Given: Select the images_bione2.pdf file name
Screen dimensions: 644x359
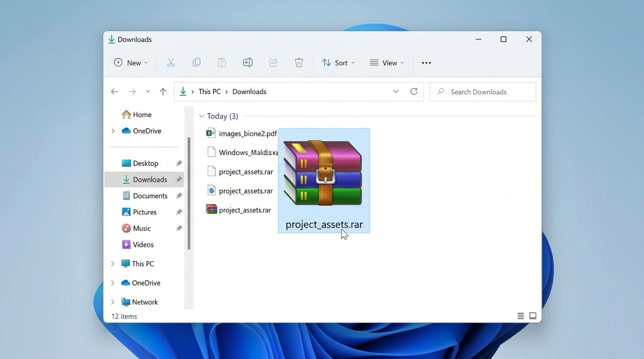Looking at the screenshot, I should 248,134.
